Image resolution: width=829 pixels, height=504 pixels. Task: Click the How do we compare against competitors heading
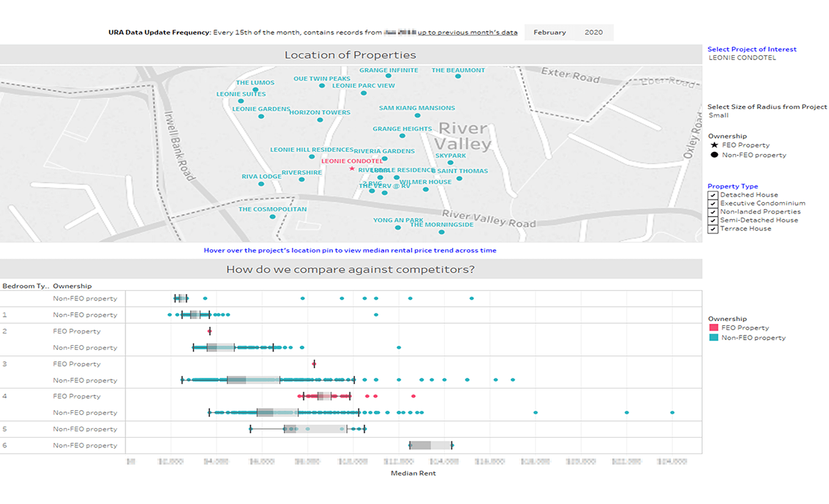pyautogui.click(x=351, y=269)
